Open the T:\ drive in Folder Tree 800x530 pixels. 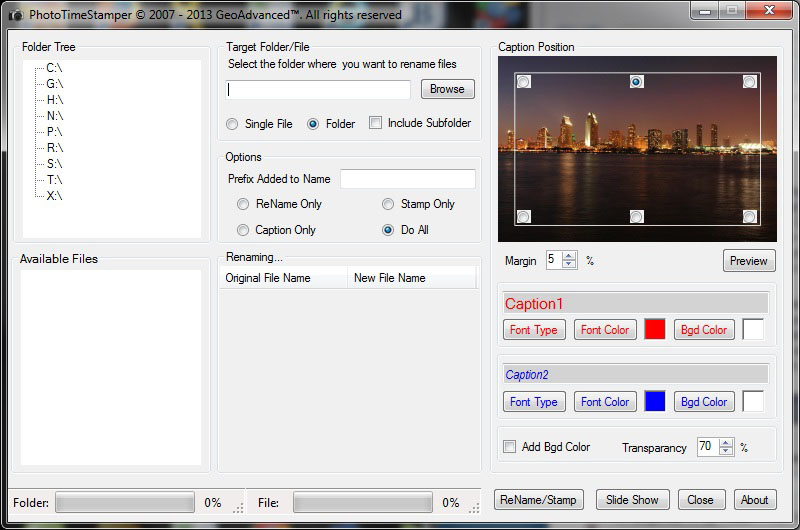[x=54, y=180]
